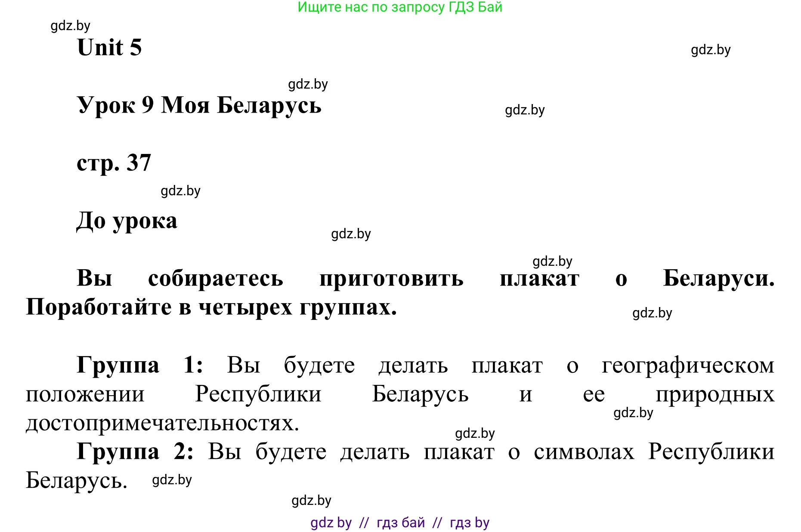Click the gdz.by watermark beside 'природных'
The height and width of the screenshot is (532, 801).
click(633, 414)
